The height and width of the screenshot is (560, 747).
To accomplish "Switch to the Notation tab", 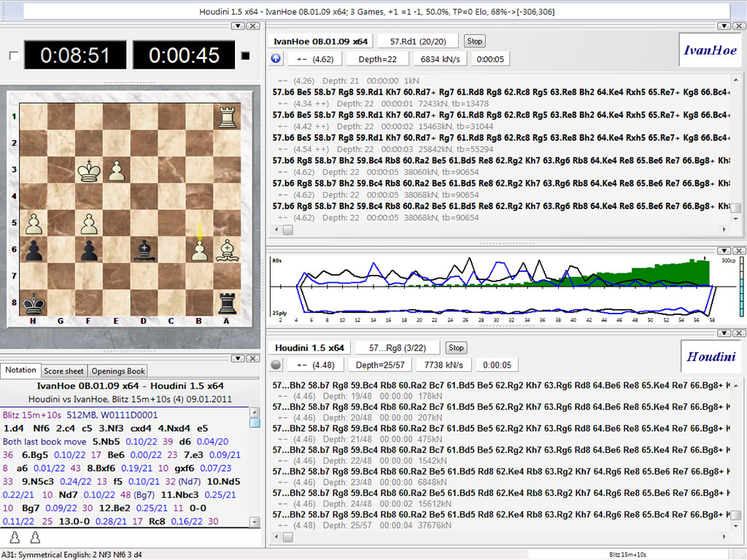I will coord(20,370).
